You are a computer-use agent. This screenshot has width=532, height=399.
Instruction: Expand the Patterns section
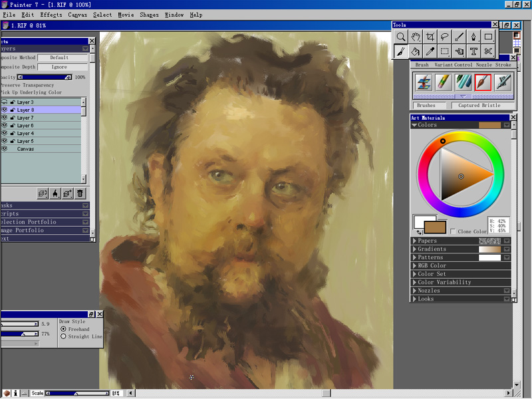point(414,257)
